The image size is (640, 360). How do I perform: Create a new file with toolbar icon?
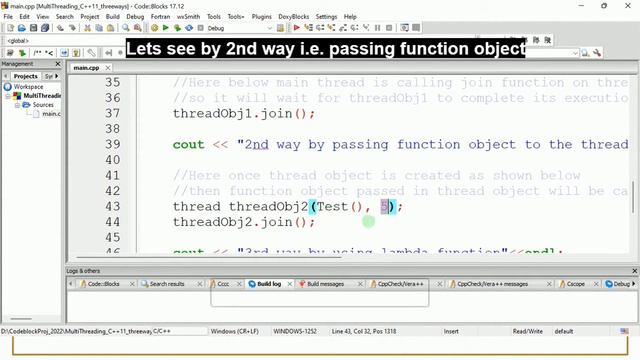click(x=10, y=28)
